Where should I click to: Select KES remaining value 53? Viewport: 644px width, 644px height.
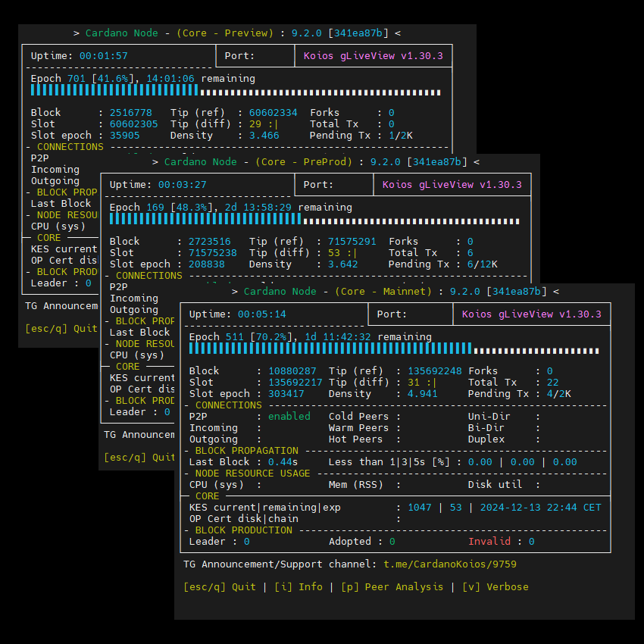coord(456,508)
